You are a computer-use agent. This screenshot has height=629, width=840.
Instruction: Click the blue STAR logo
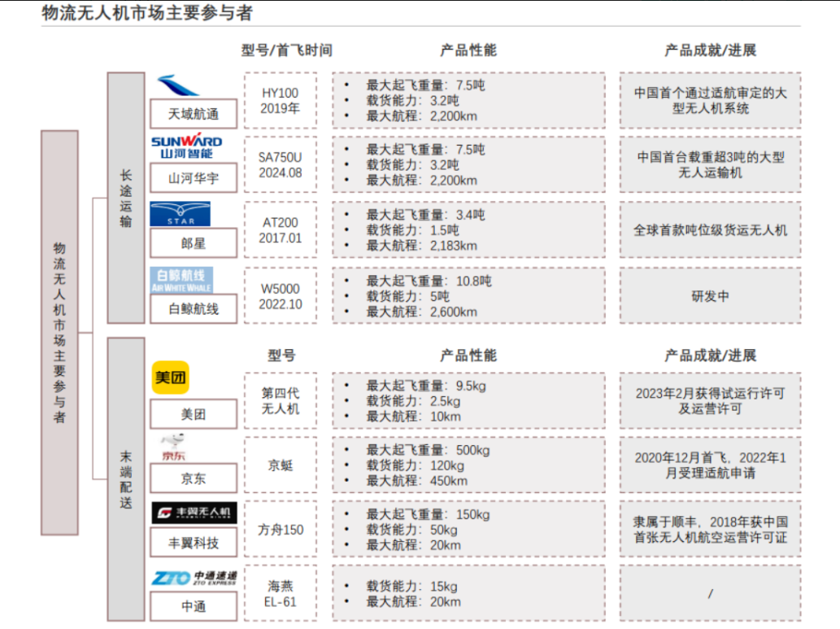(x=180, y=214)
